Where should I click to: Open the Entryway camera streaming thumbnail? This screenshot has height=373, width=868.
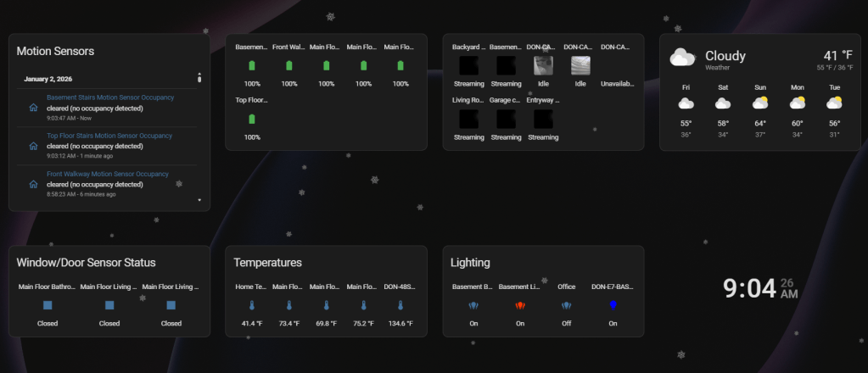pyautogui.click(x=543, y=119)
